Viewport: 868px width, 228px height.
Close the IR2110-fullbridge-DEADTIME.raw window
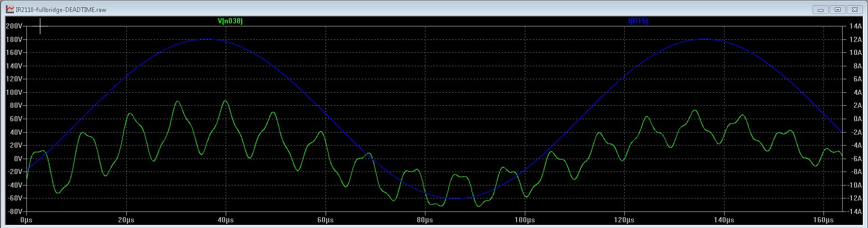click(854, 9)
